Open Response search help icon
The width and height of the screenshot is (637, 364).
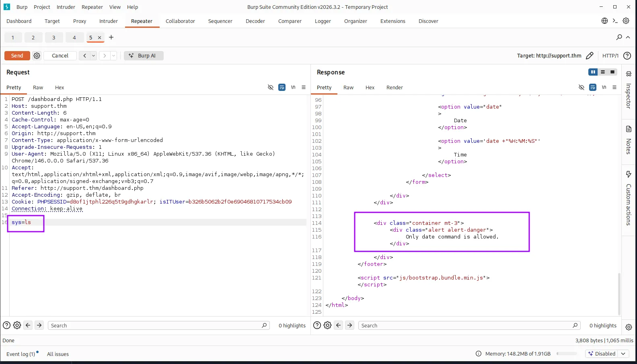[x=317, y=325]
